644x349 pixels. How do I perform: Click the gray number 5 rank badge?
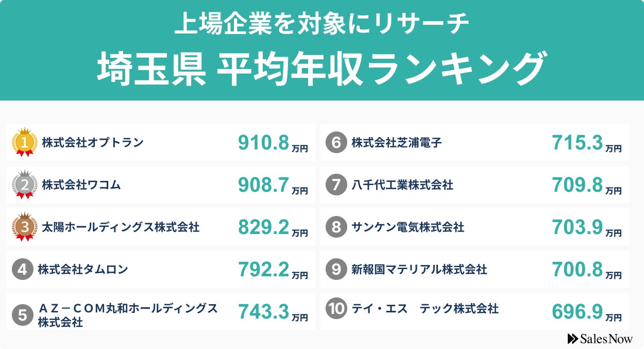(22, 314)
